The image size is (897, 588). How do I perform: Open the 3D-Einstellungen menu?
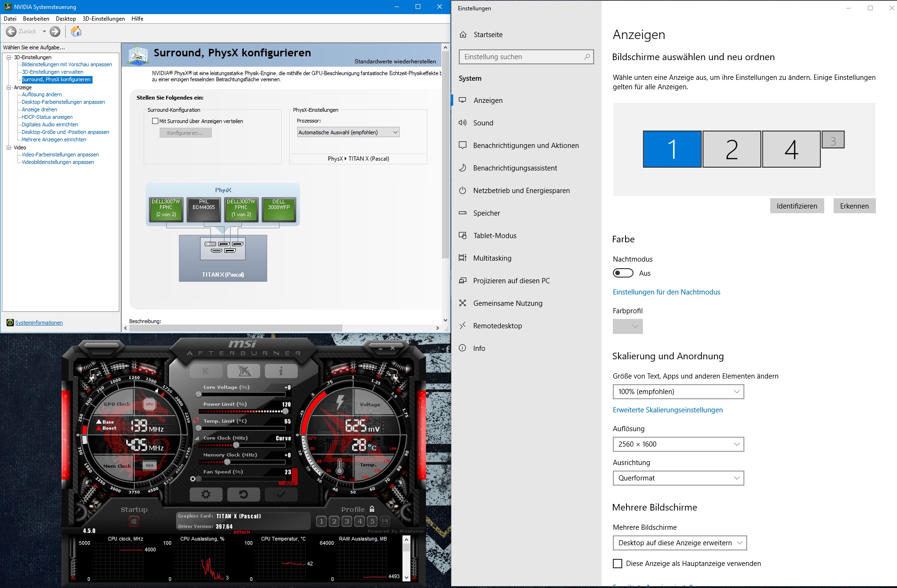tap(104, 19)
